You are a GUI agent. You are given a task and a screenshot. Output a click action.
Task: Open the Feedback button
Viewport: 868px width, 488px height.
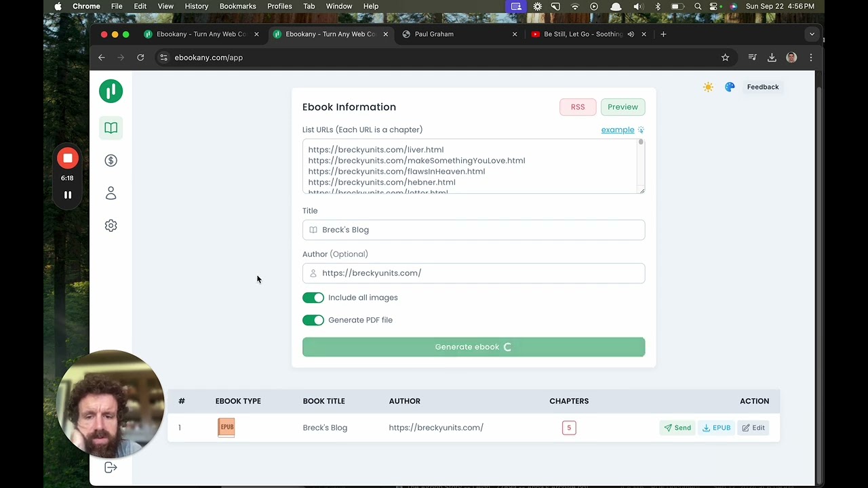(x=763, y=87)
